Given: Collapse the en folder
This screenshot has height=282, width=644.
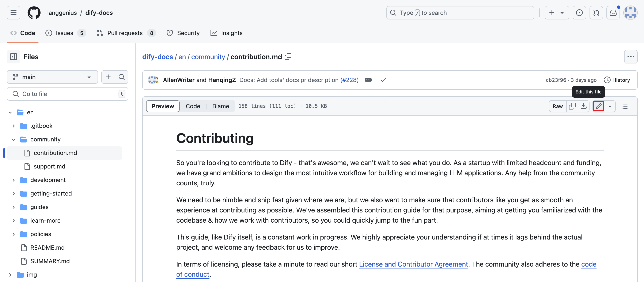Looking at the screenshot, I should click(10, 112).
